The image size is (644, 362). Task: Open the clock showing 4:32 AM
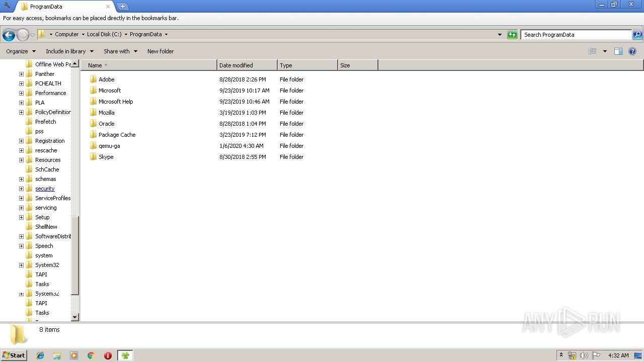(x=618, y=355)
